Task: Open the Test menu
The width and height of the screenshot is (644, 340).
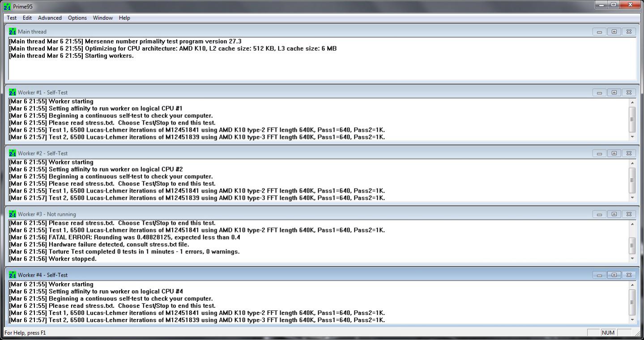Action: click(12, 18)
